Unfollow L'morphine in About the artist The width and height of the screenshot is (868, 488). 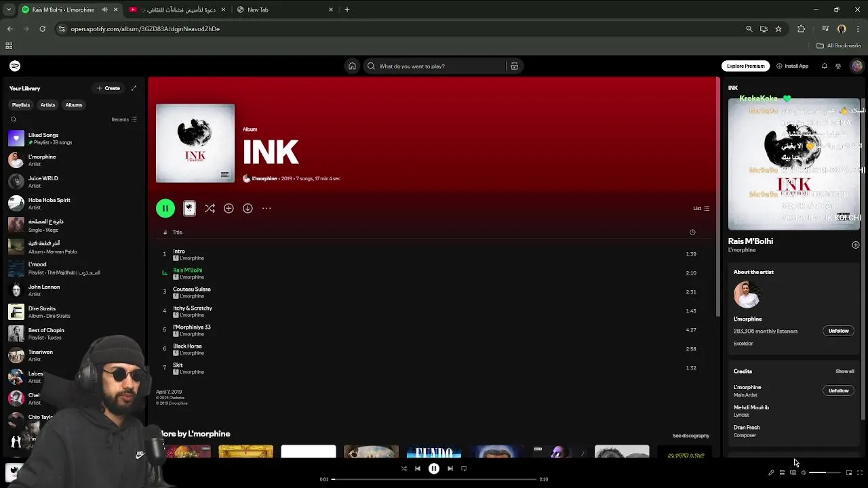838,331
